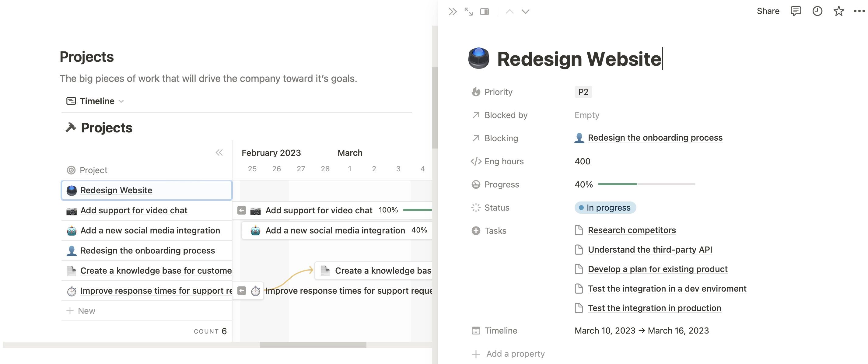Open page in full screen
This screenshot has width=868, height=364.
[x=468, y=12]
